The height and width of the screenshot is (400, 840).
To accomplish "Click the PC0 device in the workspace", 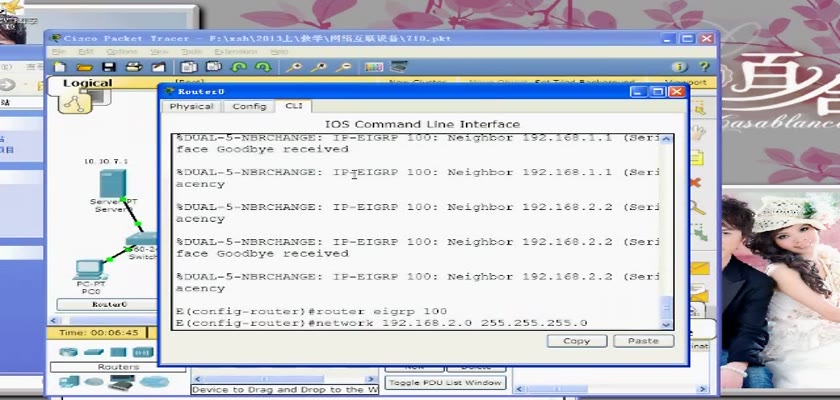I will pyautogui.click(x=89, y=270).
